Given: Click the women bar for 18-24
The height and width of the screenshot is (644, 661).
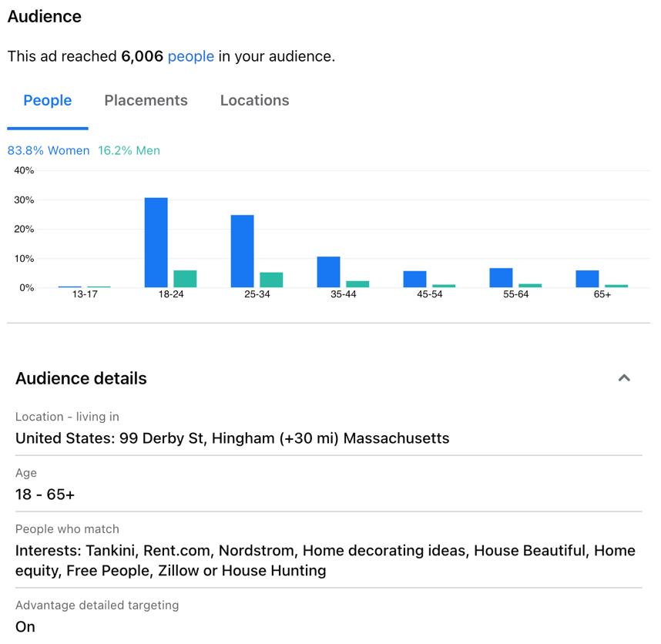Looking at the screenshot, I should (156, 243).
